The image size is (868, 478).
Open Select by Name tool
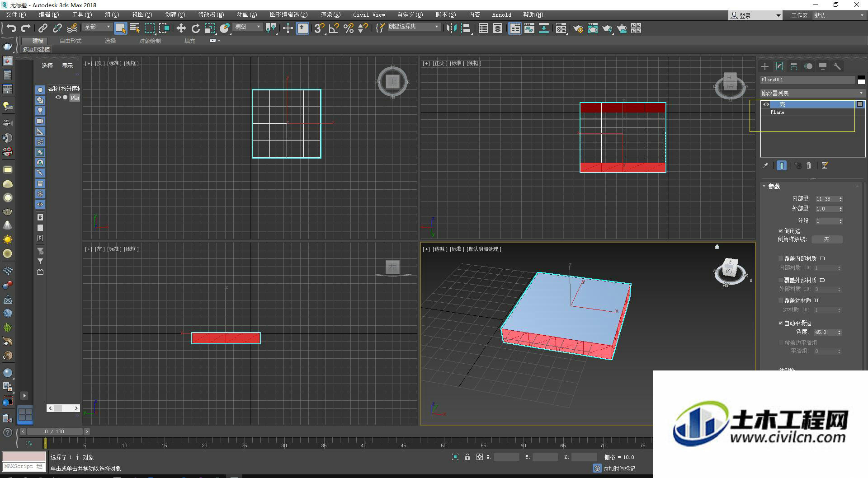pyautogui.click(x=135, y=28)
